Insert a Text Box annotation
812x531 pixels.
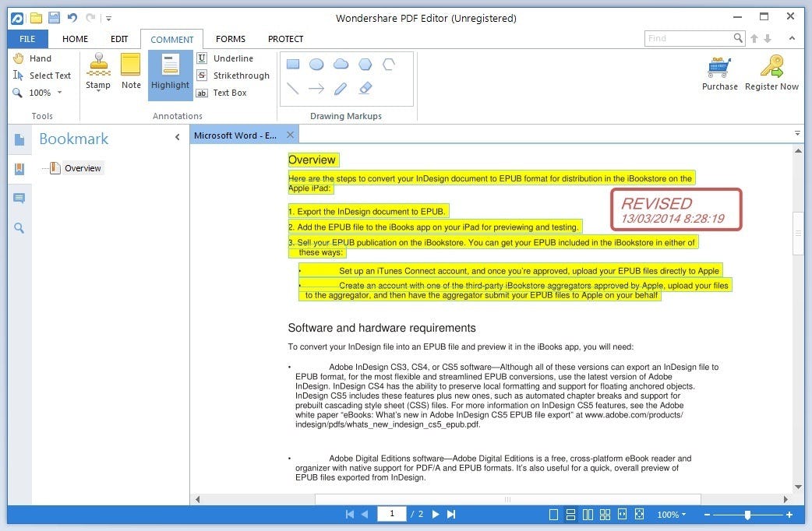tap(221, 93)
